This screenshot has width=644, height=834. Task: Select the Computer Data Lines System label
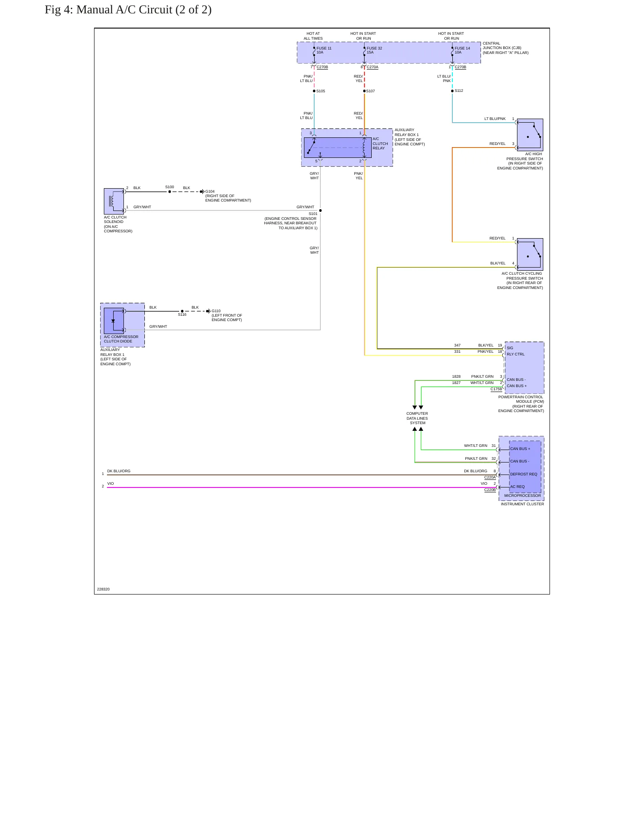[417, 418]
